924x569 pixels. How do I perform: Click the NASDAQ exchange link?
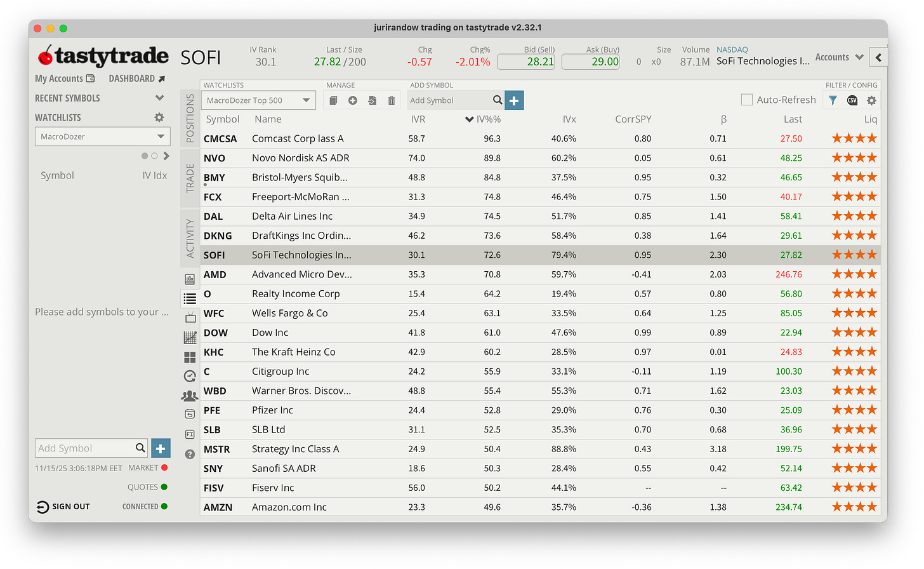pos(732,50)
